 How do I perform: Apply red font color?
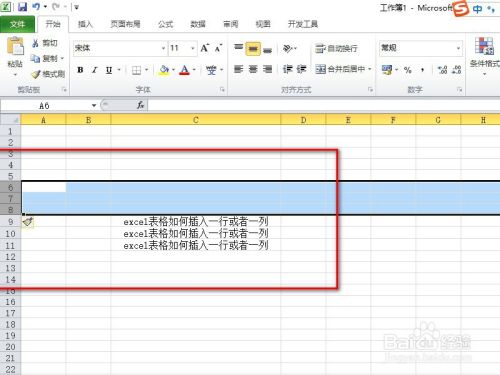point(184,70)
